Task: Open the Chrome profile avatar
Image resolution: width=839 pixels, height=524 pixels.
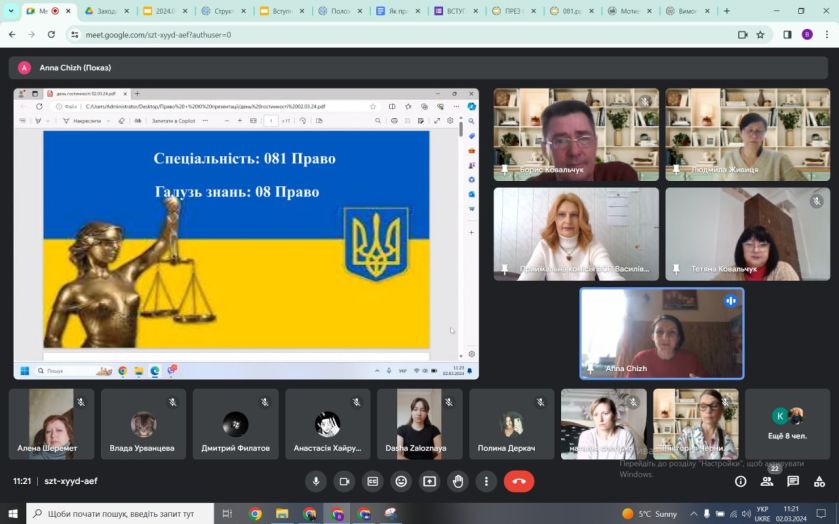Action: pos(807,35)
